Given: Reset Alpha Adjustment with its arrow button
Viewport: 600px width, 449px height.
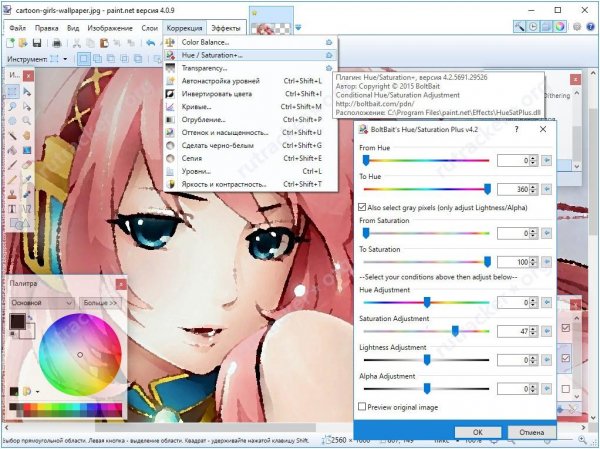Looking at the screenshot, I should 546,389.
